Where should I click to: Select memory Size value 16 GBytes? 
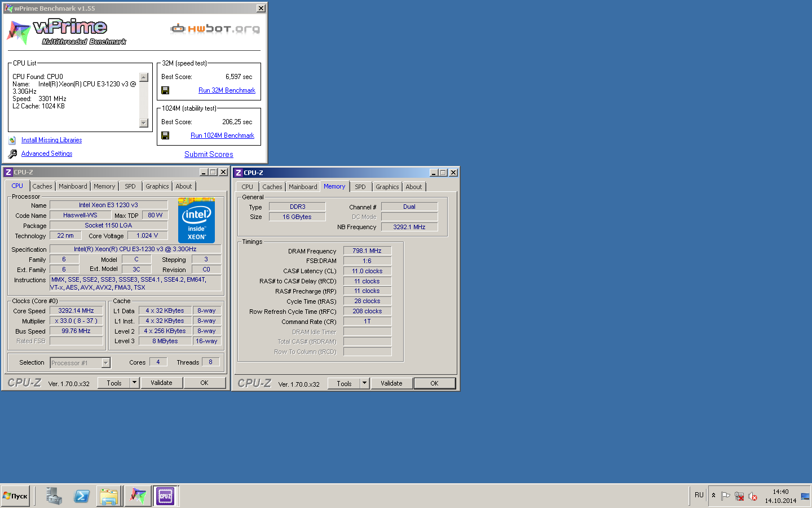click(x=297, y=217)
